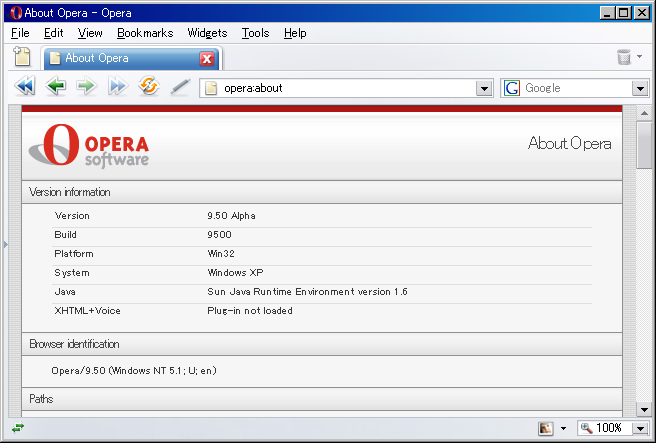Image resolution: width=656 pixels, height=443 pixels.
Task: Click the Fast Forward button
Action: (x=118, y=86)
